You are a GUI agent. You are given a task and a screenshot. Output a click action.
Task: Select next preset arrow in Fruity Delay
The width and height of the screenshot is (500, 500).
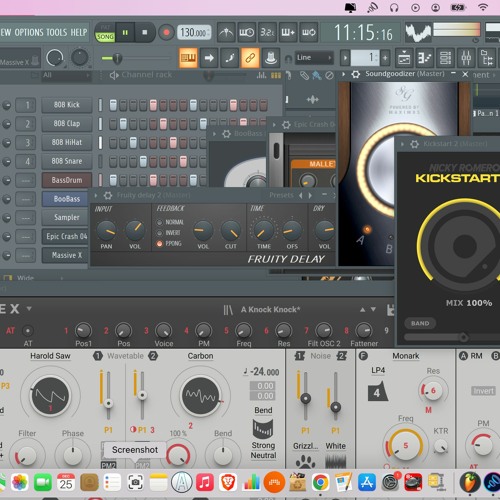[x=310, y=195]
